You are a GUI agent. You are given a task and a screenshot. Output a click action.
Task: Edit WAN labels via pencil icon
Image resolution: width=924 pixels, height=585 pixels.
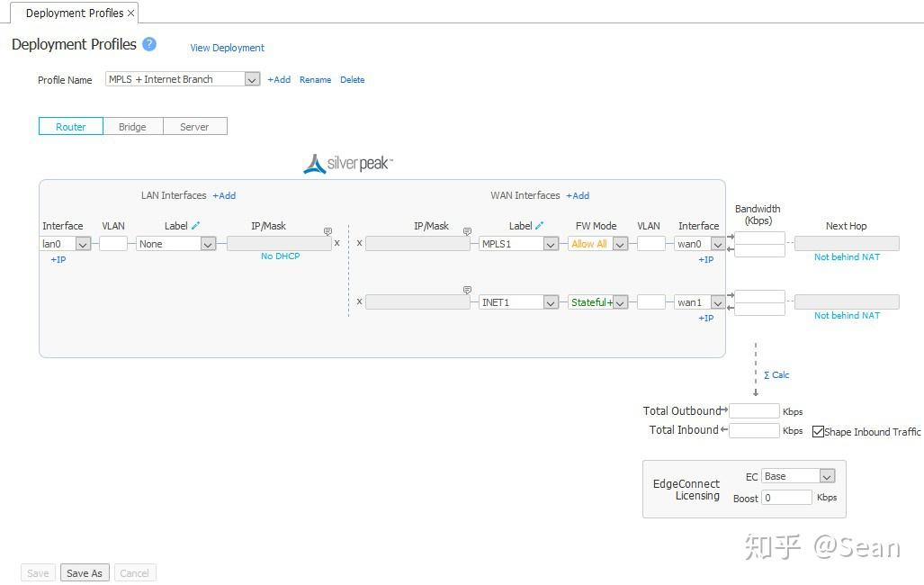(x=540, y=226)
